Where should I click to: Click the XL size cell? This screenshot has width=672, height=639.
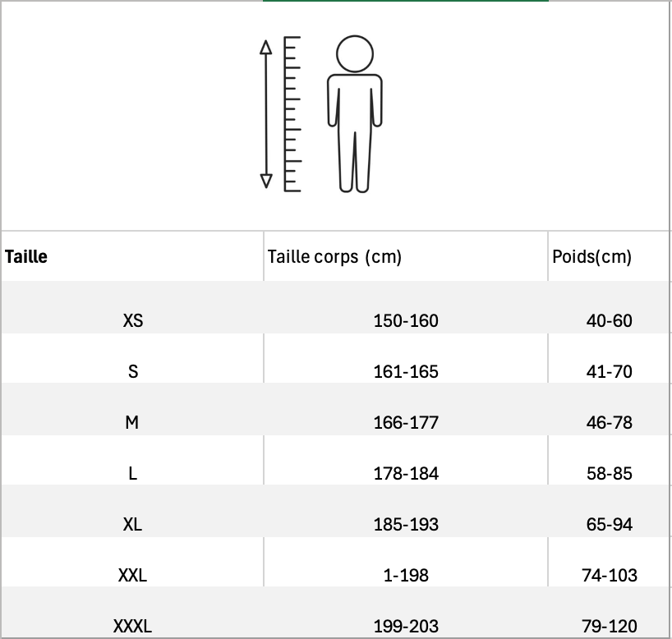(132, 524)
